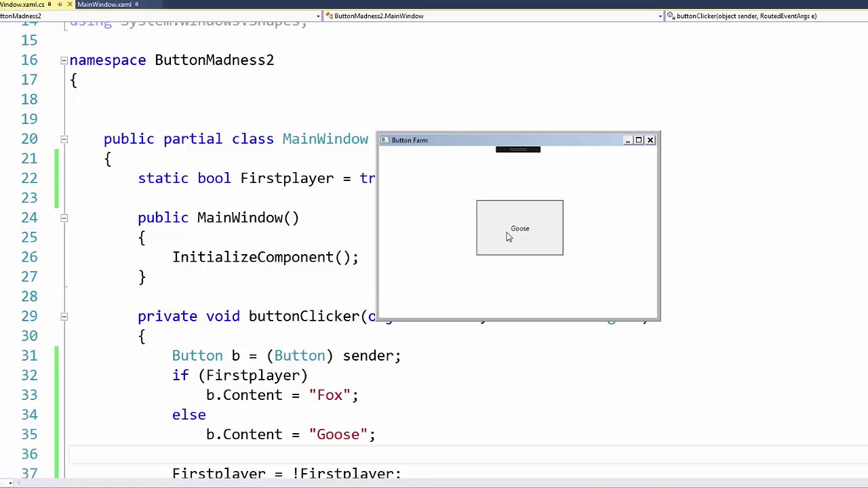Viewport: 868px width, 488px height.
Task: Click the Button Farm window icon
Action: (384, 140)
